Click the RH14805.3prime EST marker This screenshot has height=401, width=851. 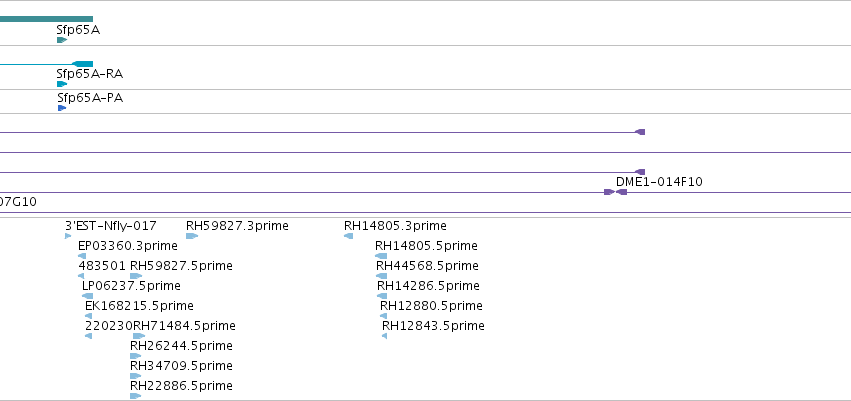click(x=348, y=236)
